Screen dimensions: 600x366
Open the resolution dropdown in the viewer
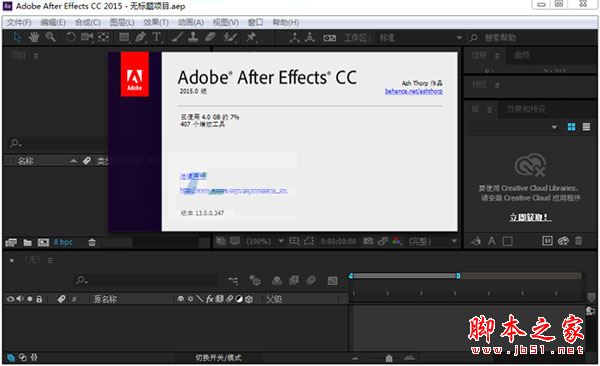tap(454, 241)
